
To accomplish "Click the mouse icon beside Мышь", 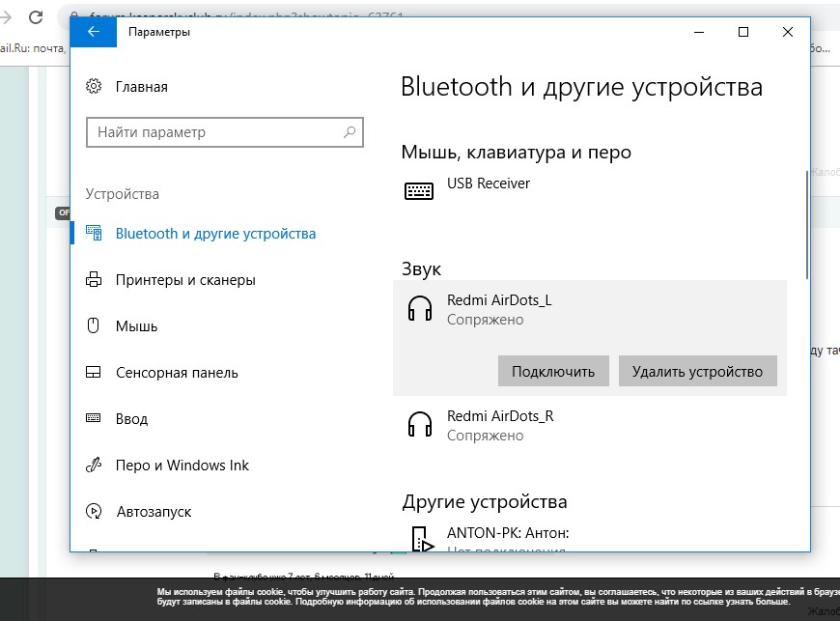I will [x=94, y=325].
